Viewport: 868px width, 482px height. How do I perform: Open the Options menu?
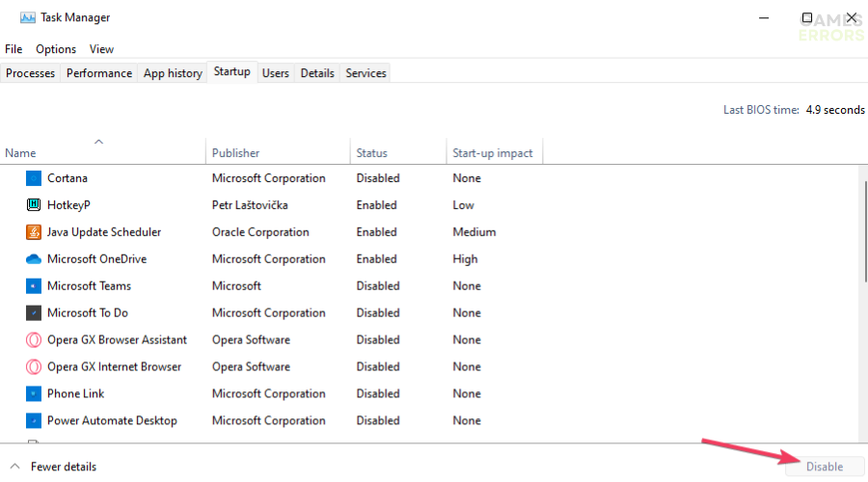pyautogui.click(x=56, y=49)
